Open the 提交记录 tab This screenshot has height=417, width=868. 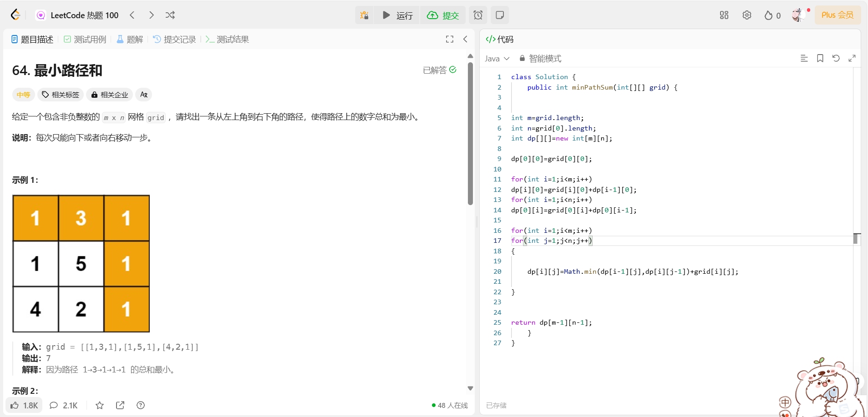(174, 39)
